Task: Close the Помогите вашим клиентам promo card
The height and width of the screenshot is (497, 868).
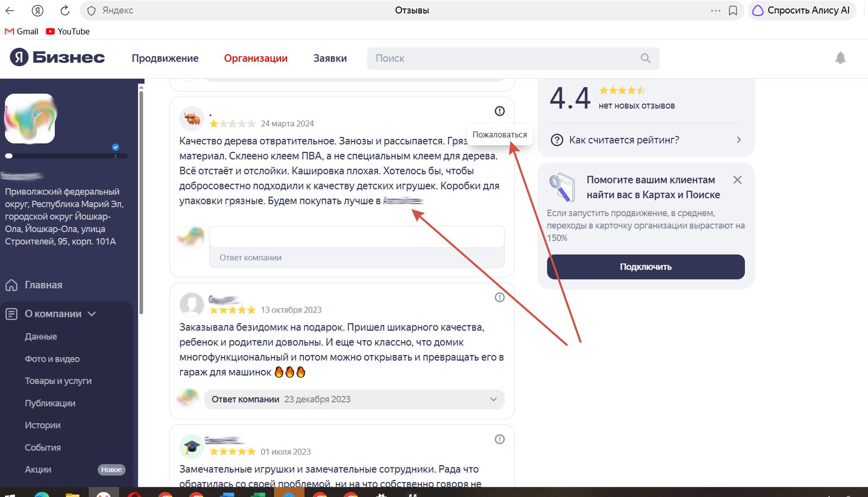Action: click(737, 180)
